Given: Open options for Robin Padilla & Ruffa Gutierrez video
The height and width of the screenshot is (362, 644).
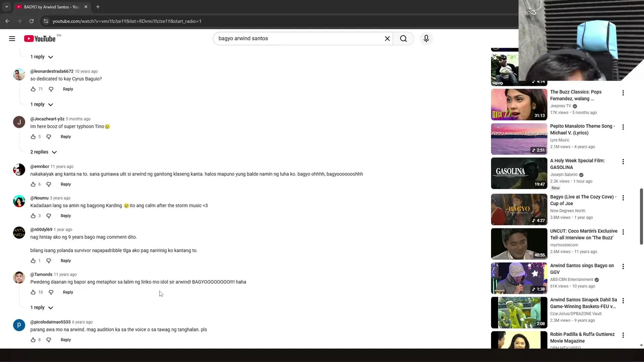Looking at the screenshot, I should click(x=623, y=335).
